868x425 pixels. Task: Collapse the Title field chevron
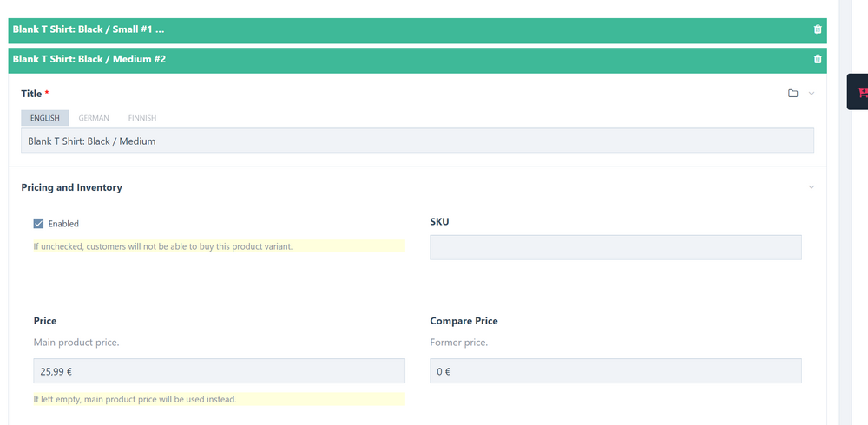click(x=811, y=94)
